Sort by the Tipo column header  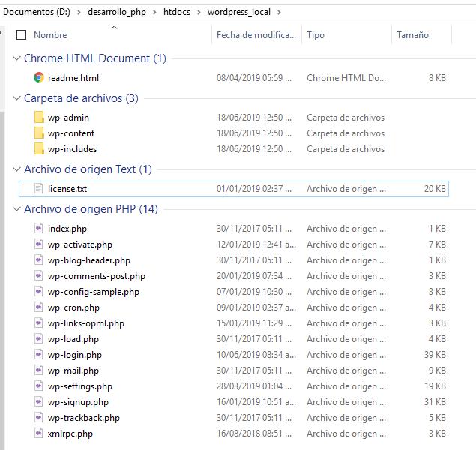(x=316, y=35)
